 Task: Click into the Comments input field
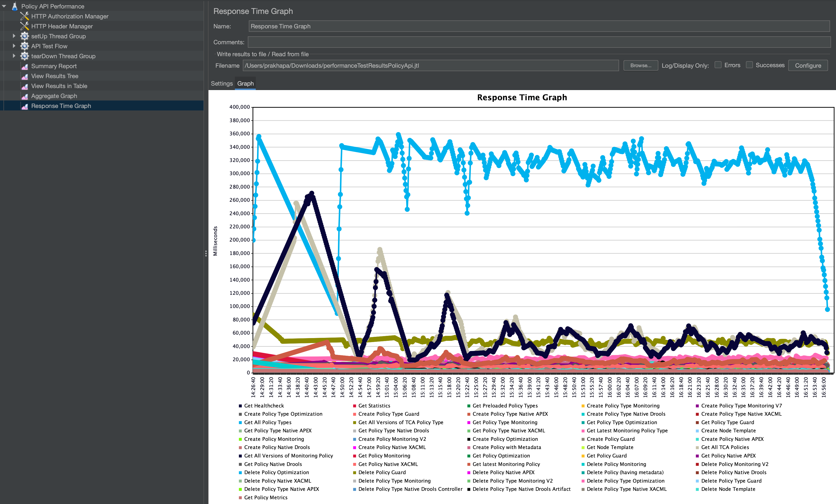click(539, 42)
